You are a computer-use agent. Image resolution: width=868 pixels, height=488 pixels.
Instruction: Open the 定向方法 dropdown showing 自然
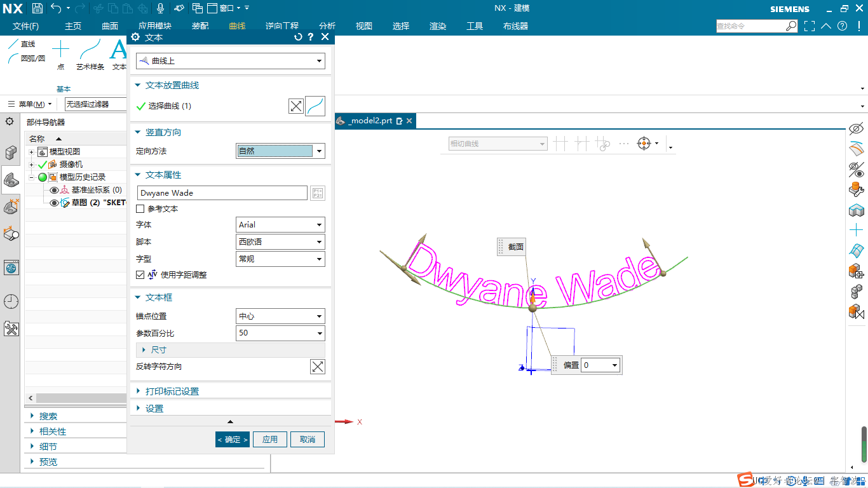280,151
